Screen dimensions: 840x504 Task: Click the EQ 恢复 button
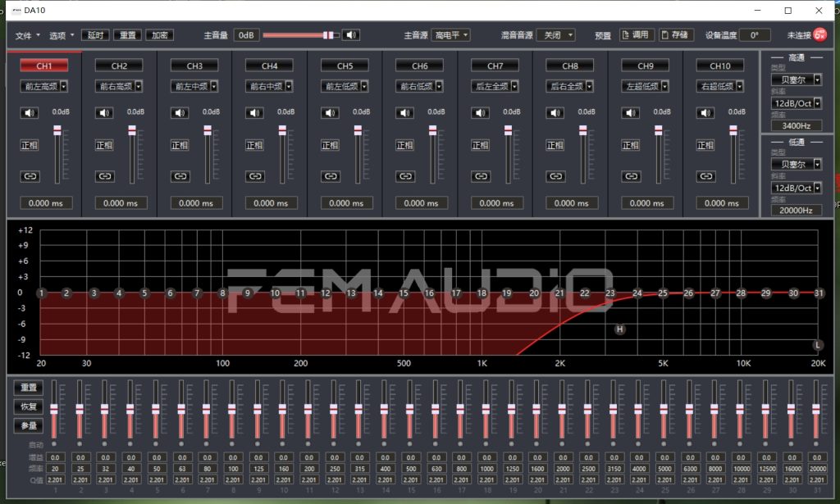pyautogui.click(x=29, y=406)
